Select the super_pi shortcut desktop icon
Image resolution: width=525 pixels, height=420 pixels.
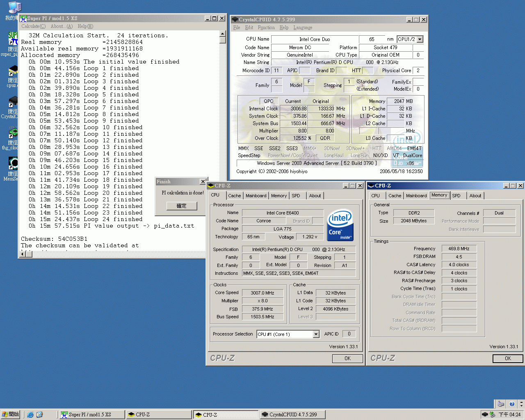click(12, 39)
